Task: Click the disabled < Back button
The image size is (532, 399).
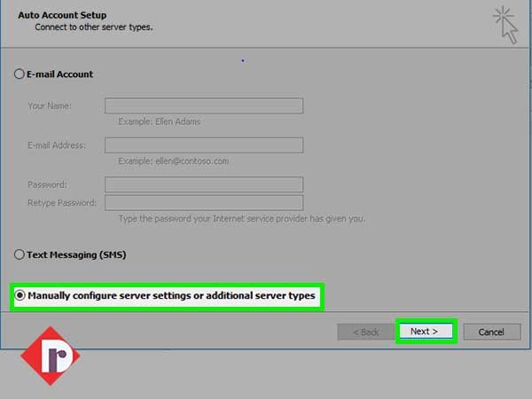Action: coord(365,332)
